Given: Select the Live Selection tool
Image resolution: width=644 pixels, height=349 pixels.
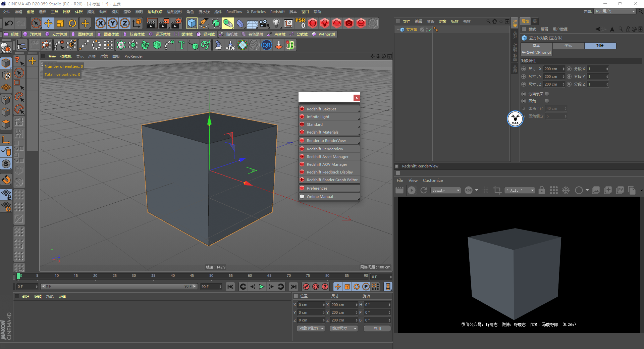Looking at the screenshot, I should 36,23.
